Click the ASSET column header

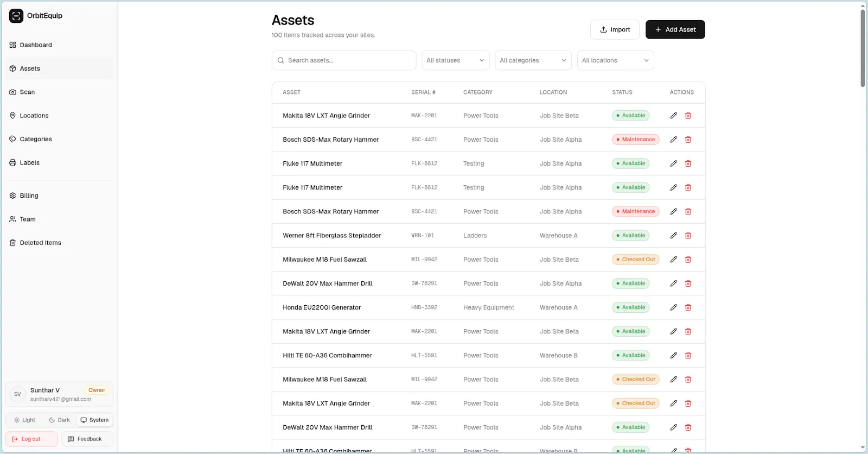[x=291, y=92]
